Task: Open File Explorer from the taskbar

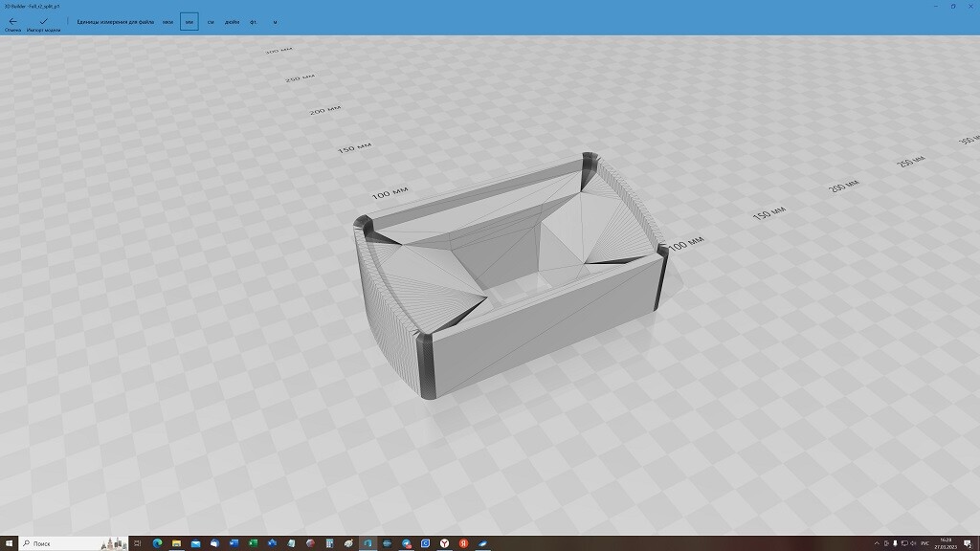Action: (x=176, y=543)
